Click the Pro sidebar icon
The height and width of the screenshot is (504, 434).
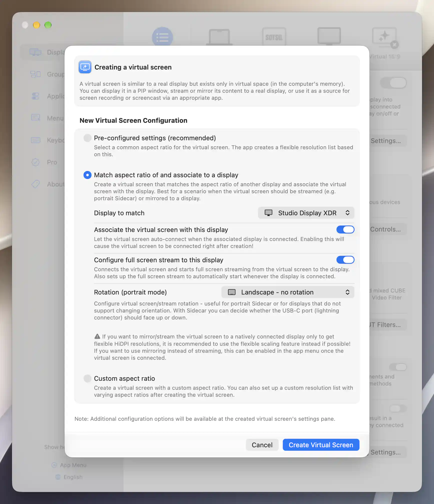click(35, 162)
